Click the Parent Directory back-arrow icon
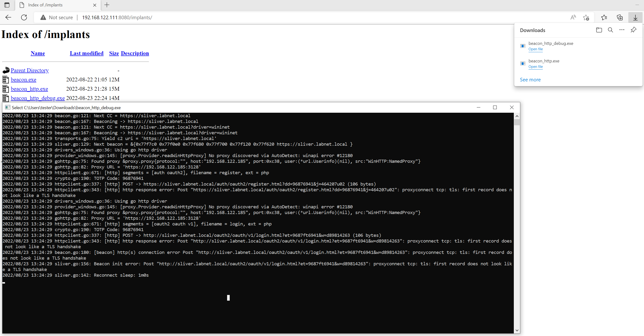Viewport: 644px width, 336px height. point(6,70)
